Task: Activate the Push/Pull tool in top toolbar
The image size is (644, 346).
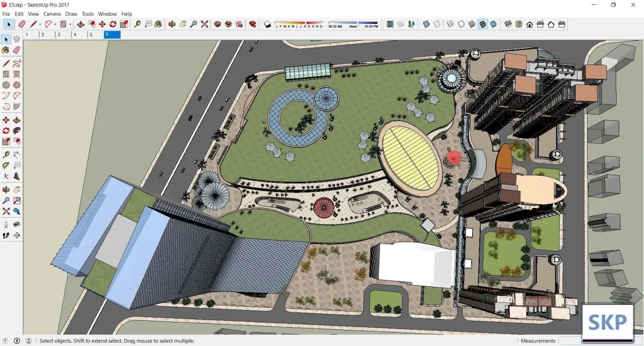Action: (x=80, y=24)
